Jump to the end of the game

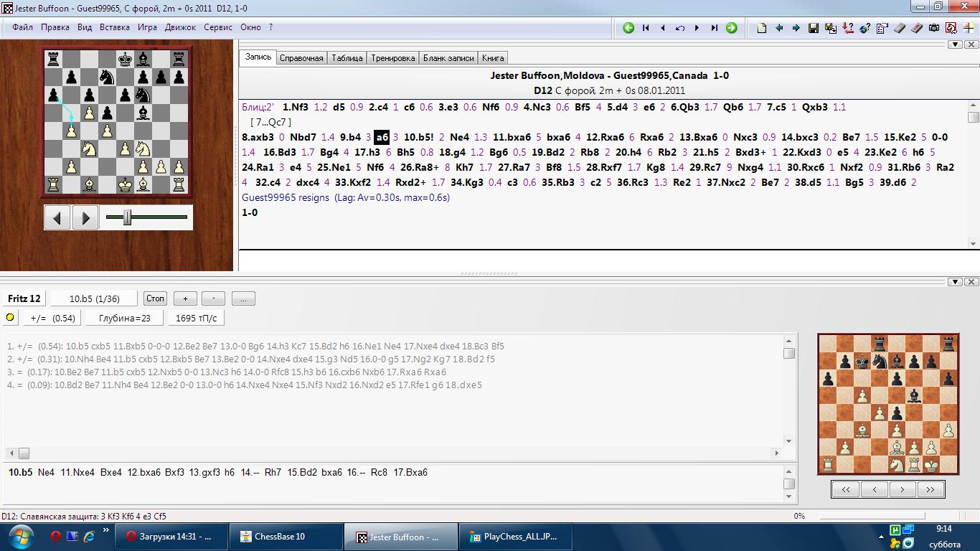[714, 28]
